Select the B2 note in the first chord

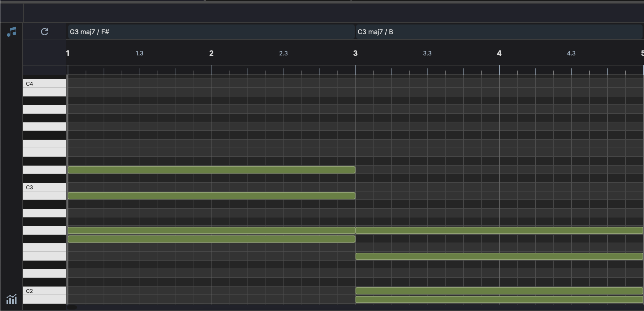[212, 196]
